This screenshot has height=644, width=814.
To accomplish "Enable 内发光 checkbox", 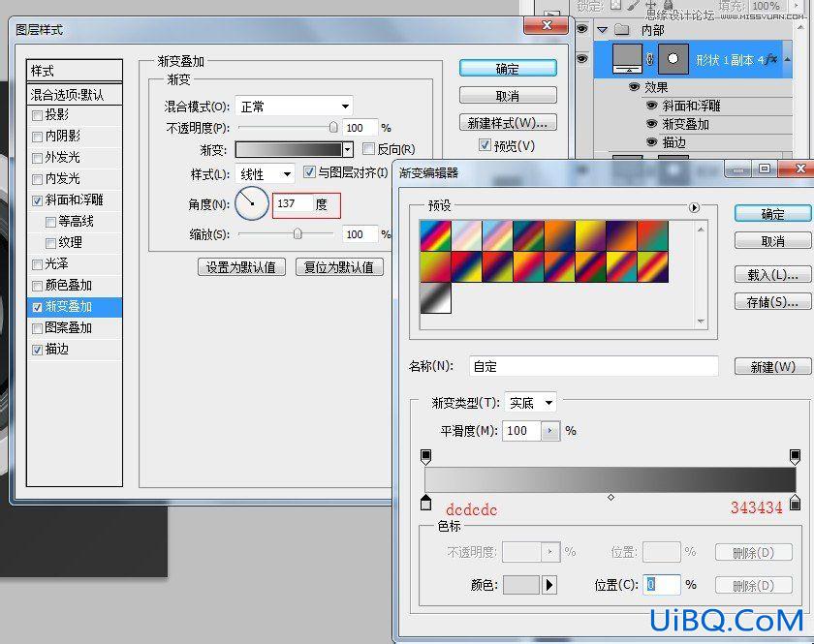I will [x=37, y=179].
